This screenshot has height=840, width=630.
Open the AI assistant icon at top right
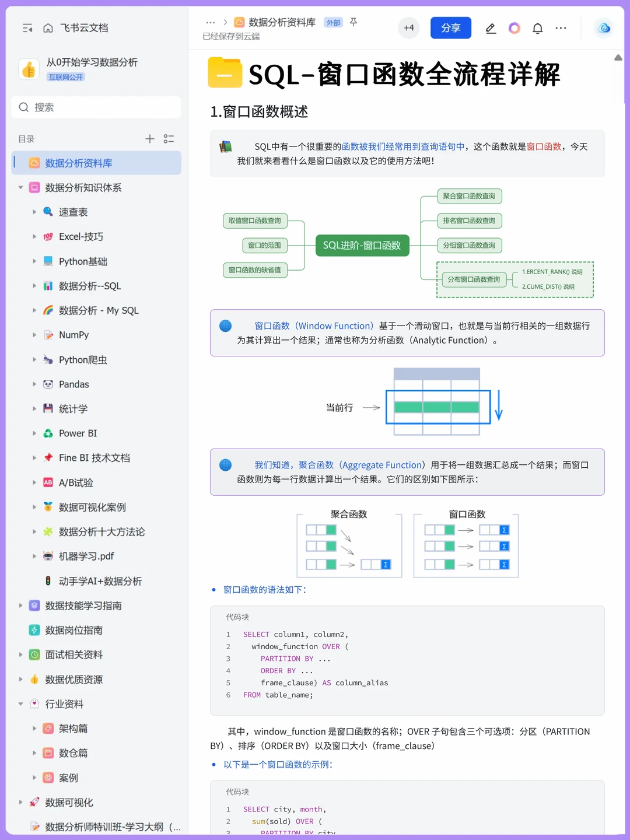pyautogui.click(x=603, y=27)
